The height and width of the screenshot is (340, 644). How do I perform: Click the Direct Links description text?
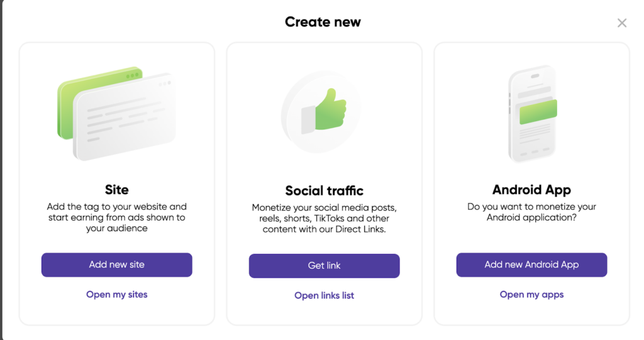(x=325, y=218)
